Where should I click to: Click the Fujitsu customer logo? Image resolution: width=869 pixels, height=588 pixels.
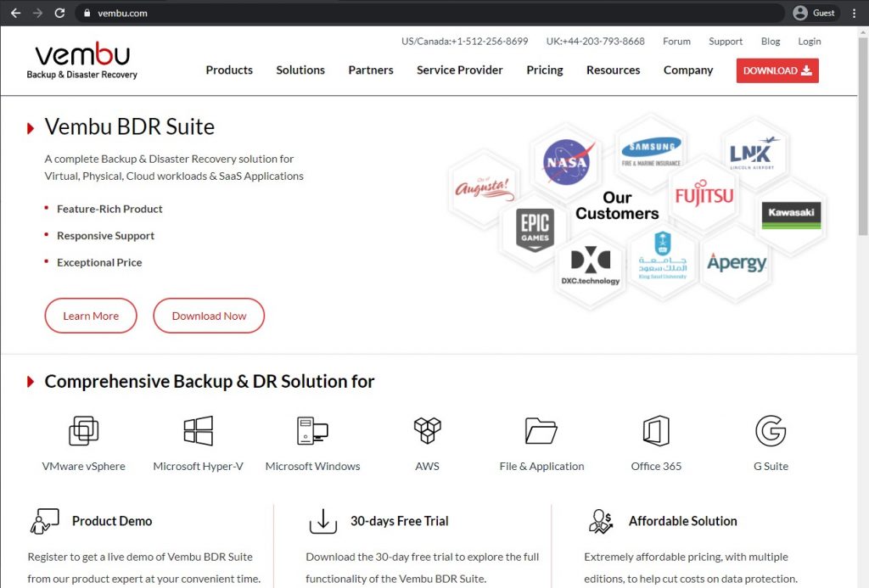pyautogui.click(x=704, y=193)
